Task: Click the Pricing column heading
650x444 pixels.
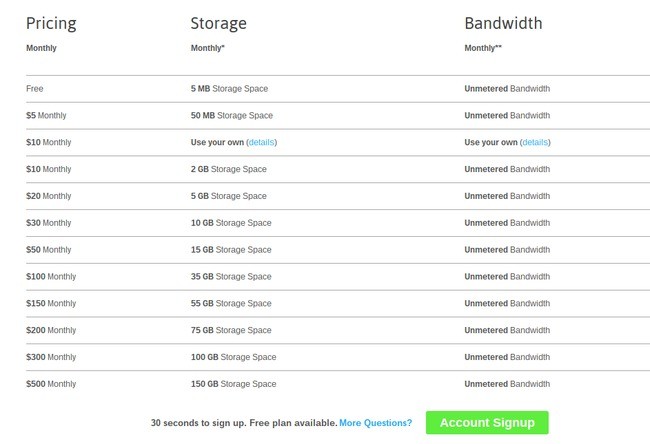Action: [51, 23]
